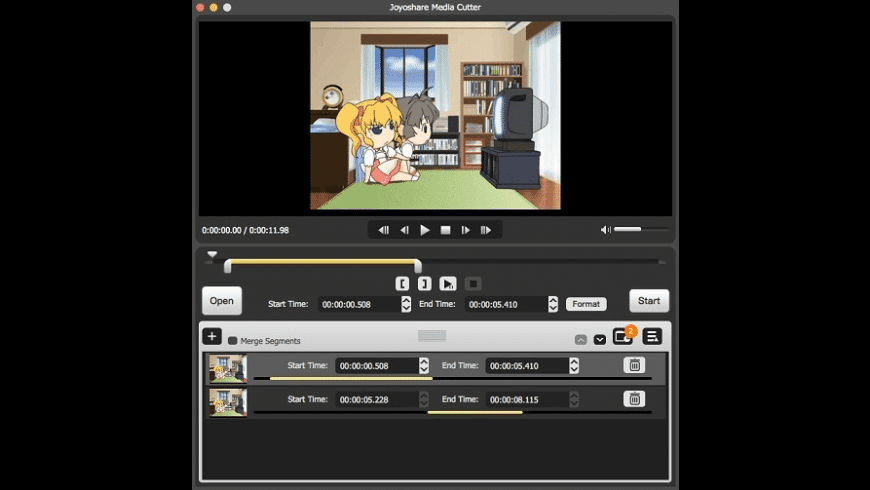Image resolution: width=870 pixels, height=490 pixels.
Task: Mute the volume speaker icon
Action: [605, 230]
